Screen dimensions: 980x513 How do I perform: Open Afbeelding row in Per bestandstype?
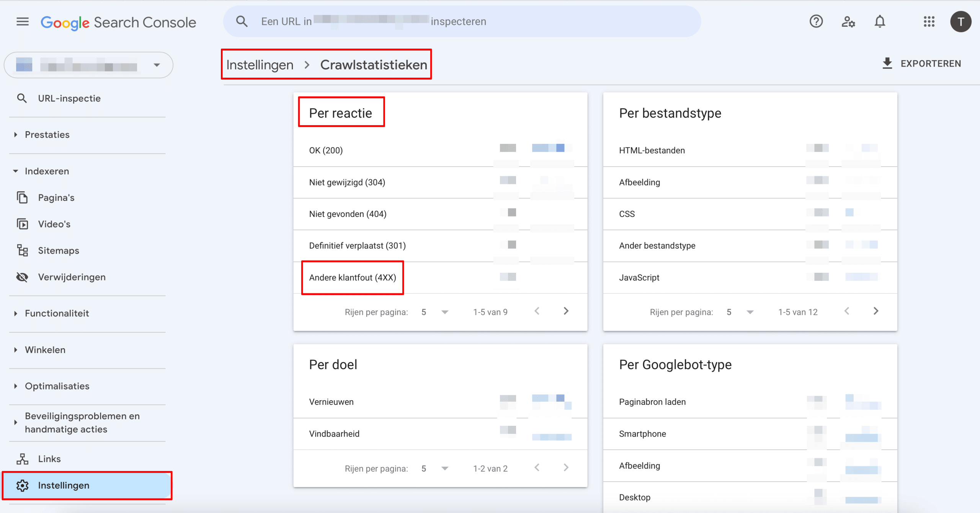click(750, 182)
